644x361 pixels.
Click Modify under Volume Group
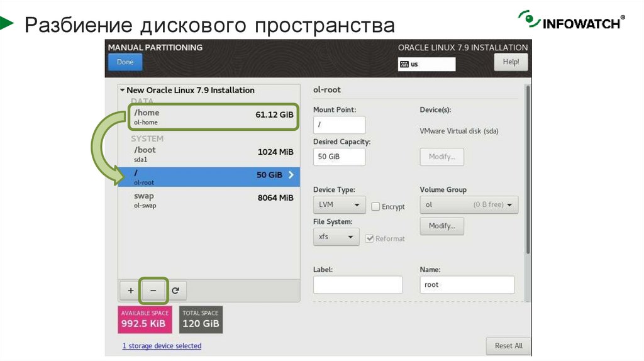click(442, 226)
